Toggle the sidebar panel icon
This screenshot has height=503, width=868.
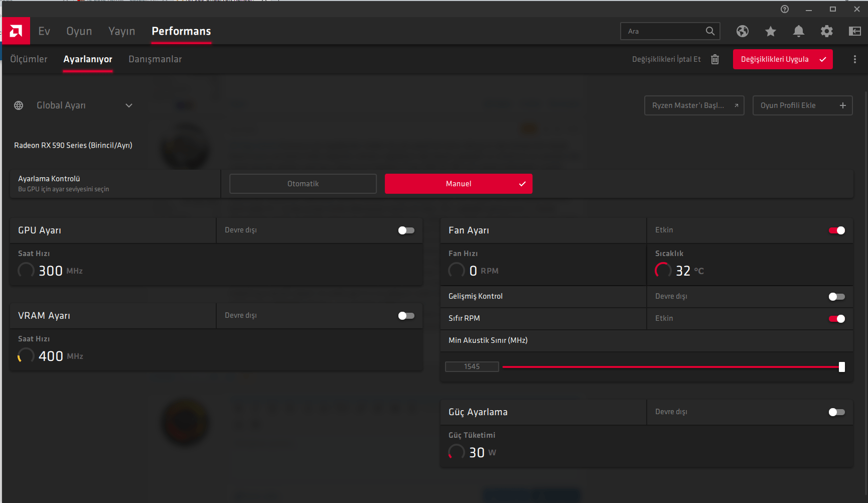coord(855,31)
